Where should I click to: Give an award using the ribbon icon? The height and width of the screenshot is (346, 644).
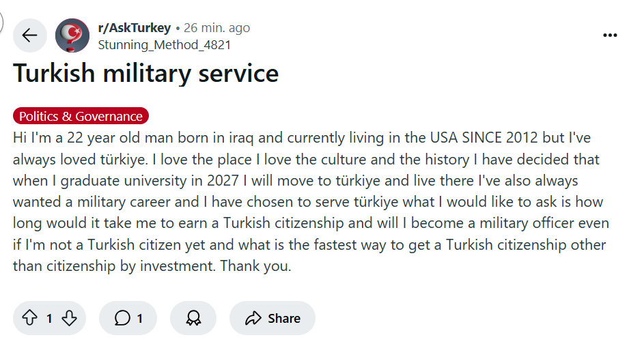coord(193,318)
